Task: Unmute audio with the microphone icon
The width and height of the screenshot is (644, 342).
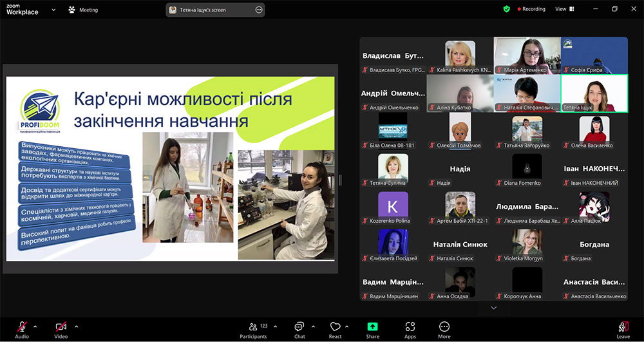Action: pyautogui.click(x=22, y=327)
